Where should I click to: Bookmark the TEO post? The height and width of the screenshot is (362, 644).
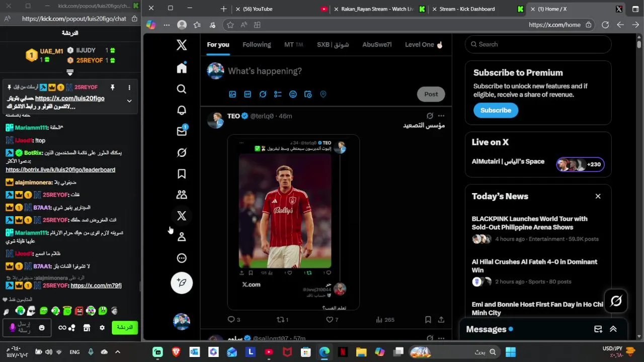(x=428, y=319)
